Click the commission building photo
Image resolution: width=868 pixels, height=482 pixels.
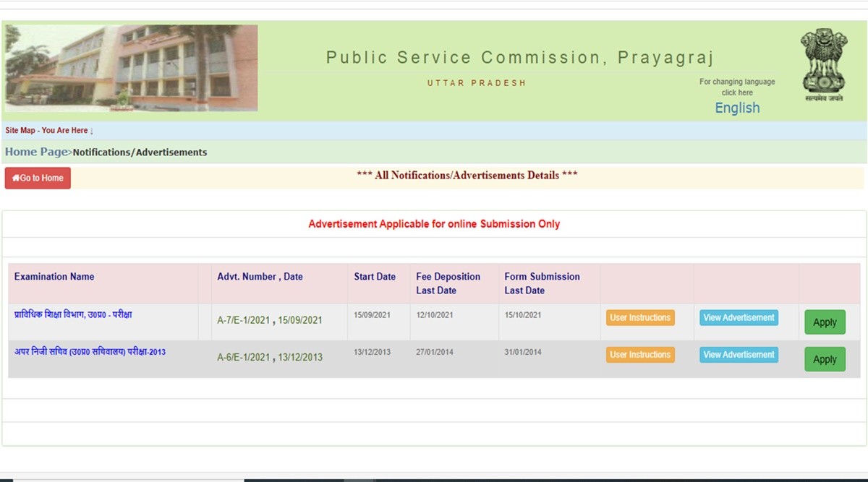tap(131, 68)
